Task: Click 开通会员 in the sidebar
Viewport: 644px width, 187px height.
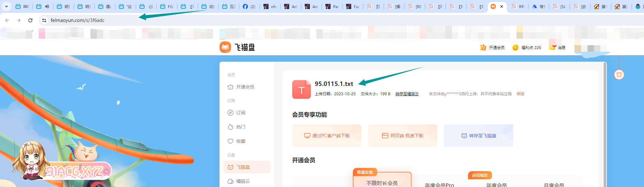Action: point(245,87)
